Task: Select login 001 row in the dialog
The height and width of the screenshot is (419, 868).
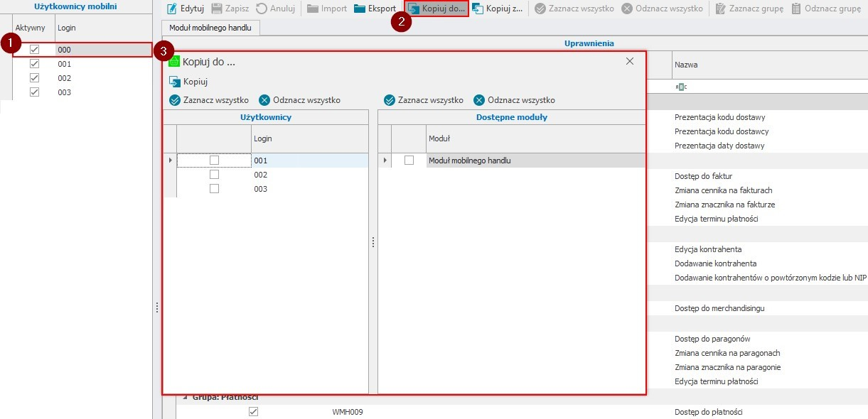Action: point(310,160)
